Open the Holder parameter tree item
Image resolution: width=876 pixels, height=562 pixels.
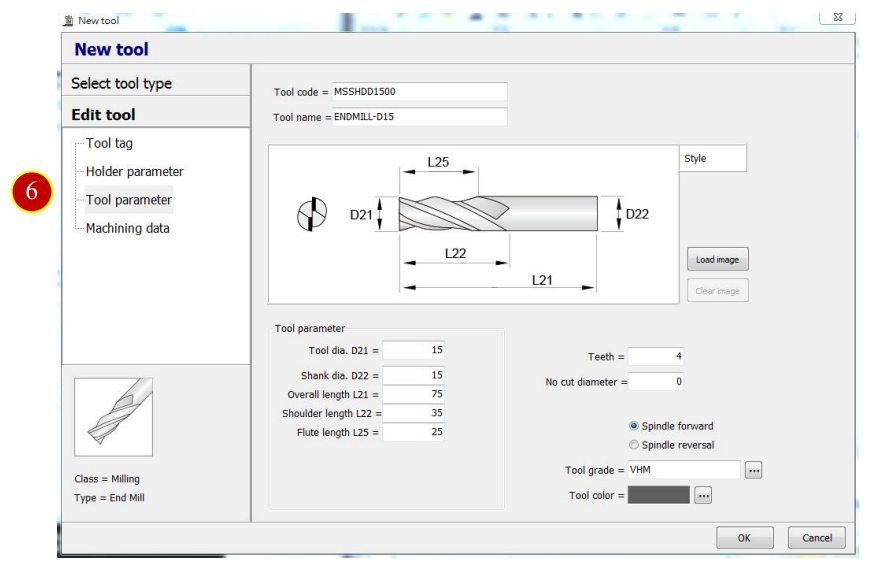tap(135, 172)
